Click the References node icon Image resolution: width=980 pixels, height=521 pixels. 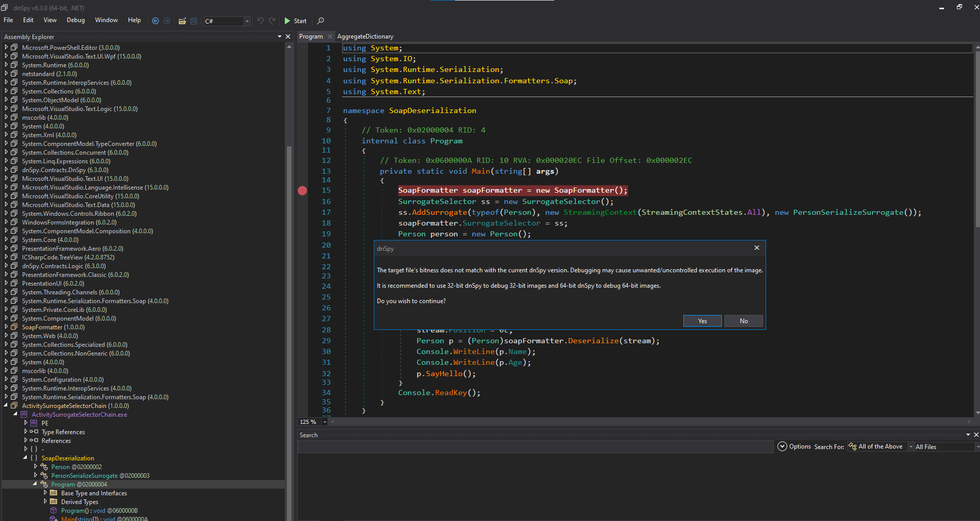(x=34, y=440)
